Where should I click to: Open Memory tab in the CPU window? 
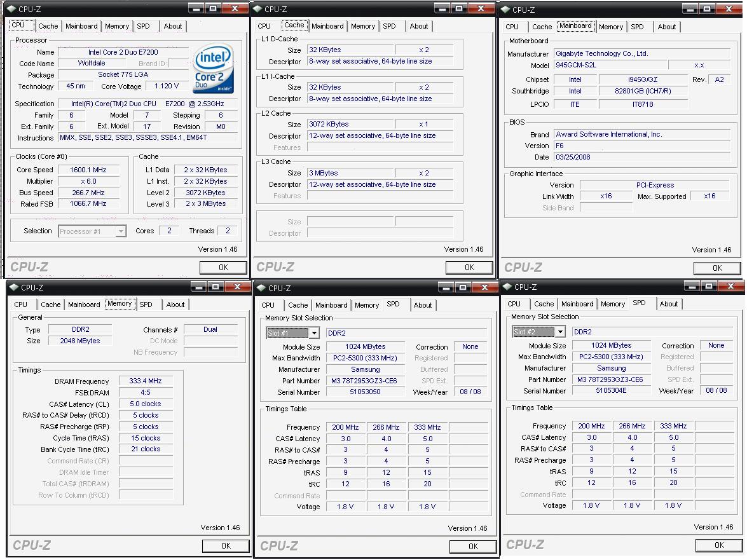117,26
